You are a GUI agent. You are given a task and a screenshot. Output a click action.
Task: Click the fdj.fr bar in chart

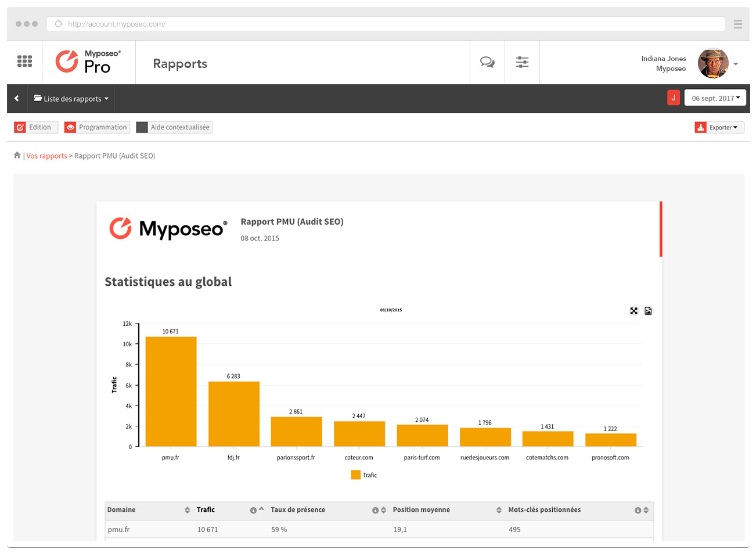click(x=233, y=414)
